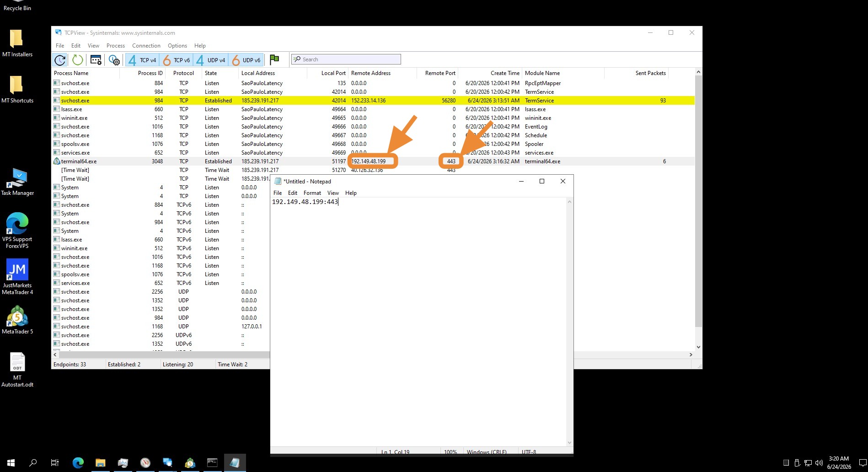868x472 pixels.
Task: Open MT Installers desktop folder
Action: [17, 43]
